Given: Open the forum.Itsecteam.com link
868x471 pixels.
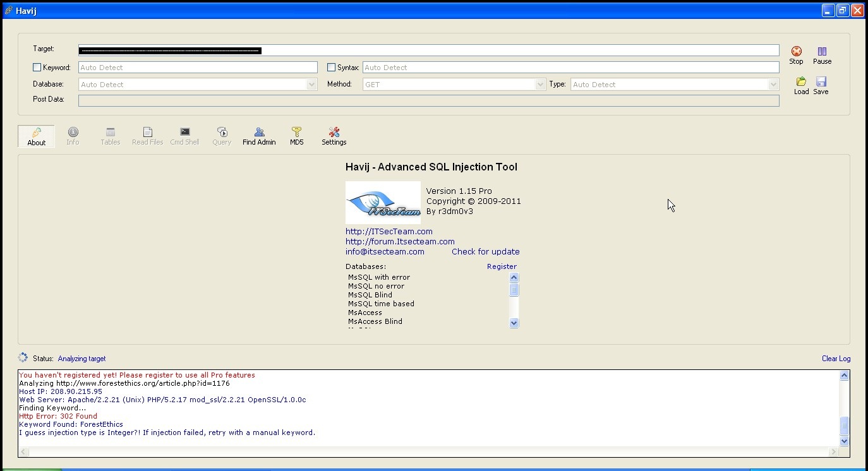Looking at the screenshot, I should pyautogui.click(x=400, y=242).
